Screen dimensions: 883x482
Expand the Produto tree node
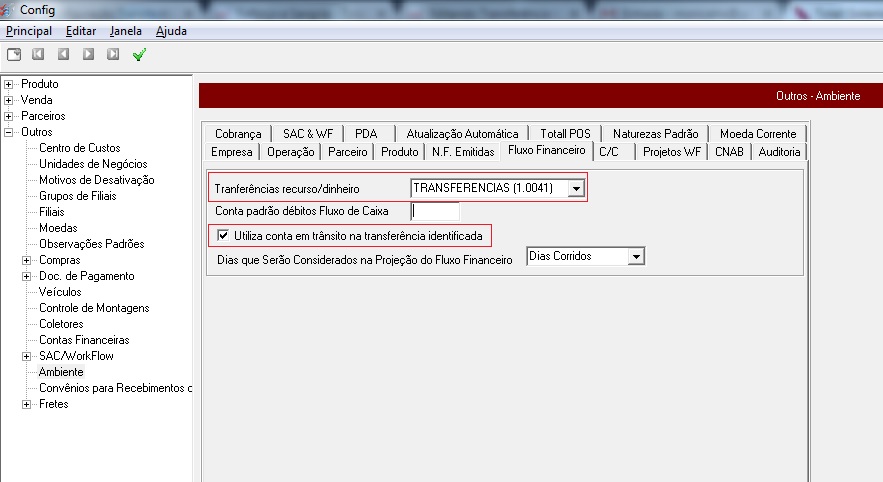(x=8, y=84)
